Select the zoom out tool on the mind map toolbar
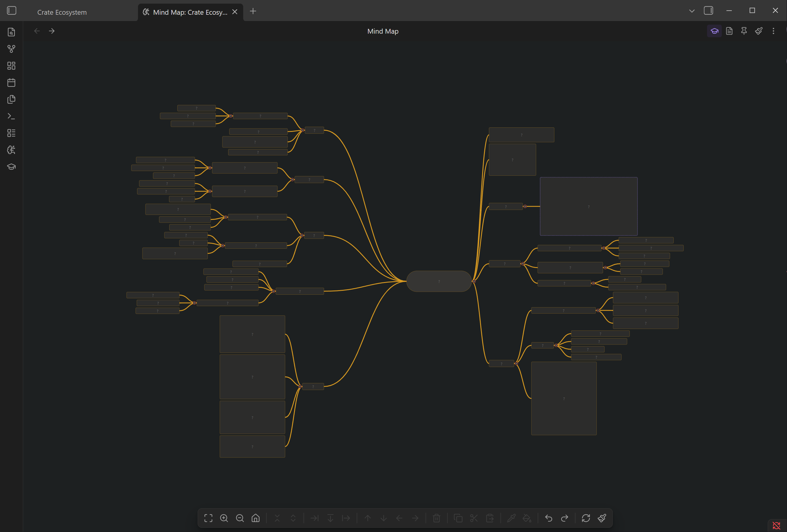Image resolution: width=787 pixels, height=532 pixels. 240,518
